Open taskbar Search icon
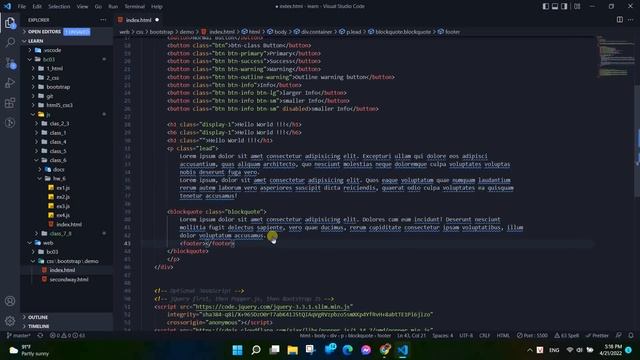Image resolution: width=640 pixels, height=360 pixels. click(x=256, y=350)
